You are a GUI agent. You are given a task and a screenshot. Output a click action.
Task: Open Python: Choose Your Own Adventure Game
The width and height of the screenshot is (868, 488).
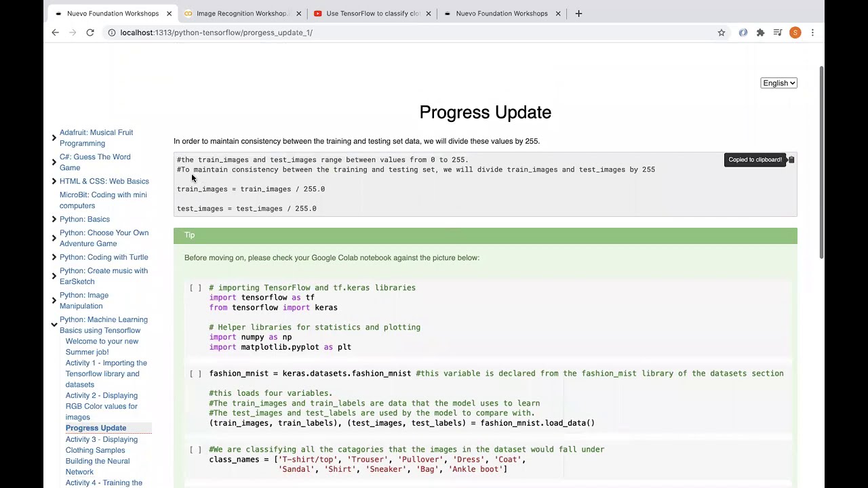104,238
